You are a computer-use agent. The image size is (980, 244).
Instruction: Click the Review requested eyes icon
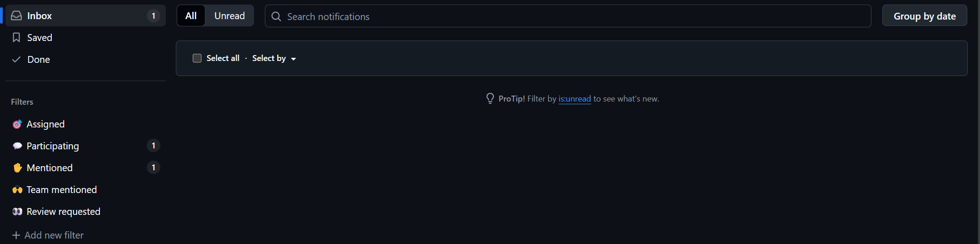point(17,212)
